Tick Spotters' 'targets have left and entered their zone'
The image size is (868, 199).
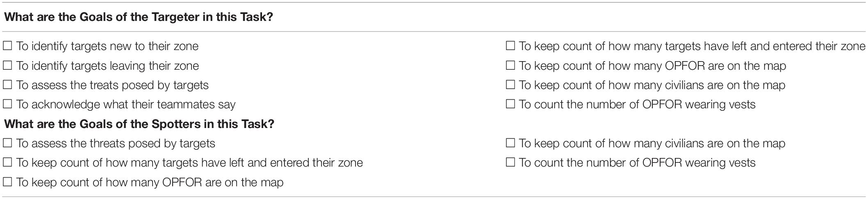point(7,162)
